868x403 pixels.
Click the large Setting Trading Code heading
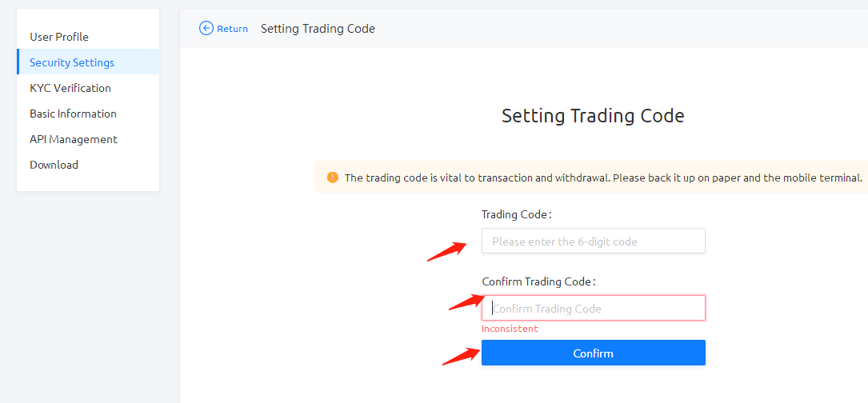pyautogui.click(x=593, y=116)
